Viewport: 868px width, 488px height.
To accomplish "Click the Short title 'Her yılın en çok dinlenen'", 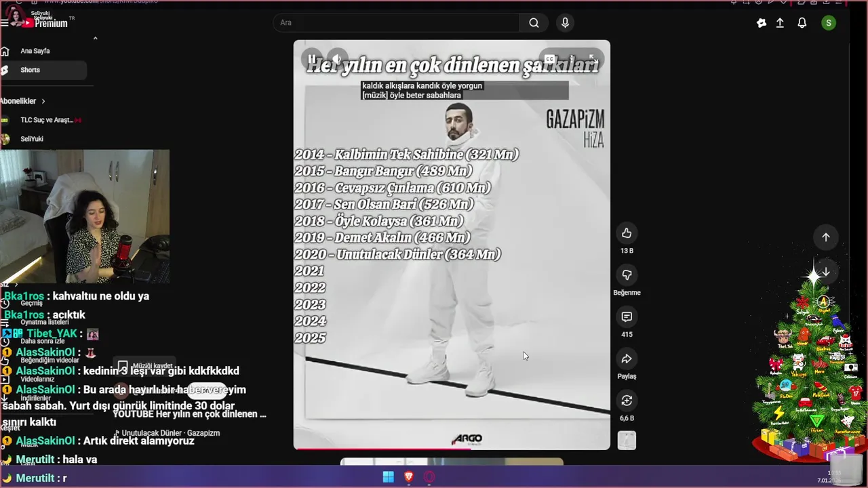I will pyautogui.click(x=190, y=414).
